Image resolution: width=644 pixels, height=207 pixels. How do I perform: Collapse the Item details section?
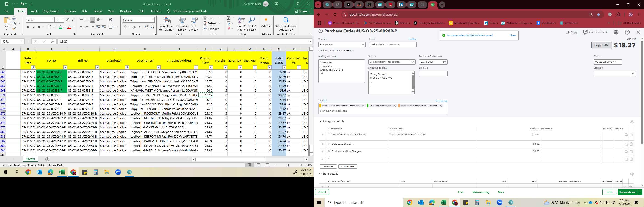(x=320, y=174)
